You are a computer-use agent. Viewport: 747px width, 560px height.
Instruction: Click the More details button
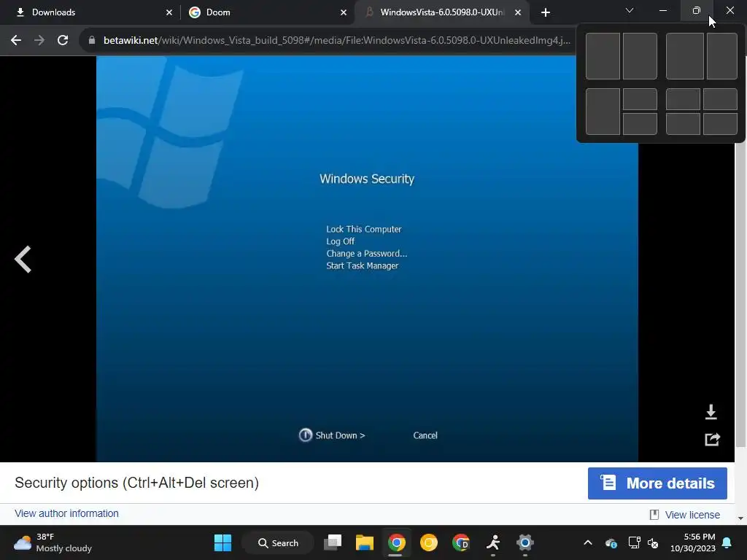(657, 483)
